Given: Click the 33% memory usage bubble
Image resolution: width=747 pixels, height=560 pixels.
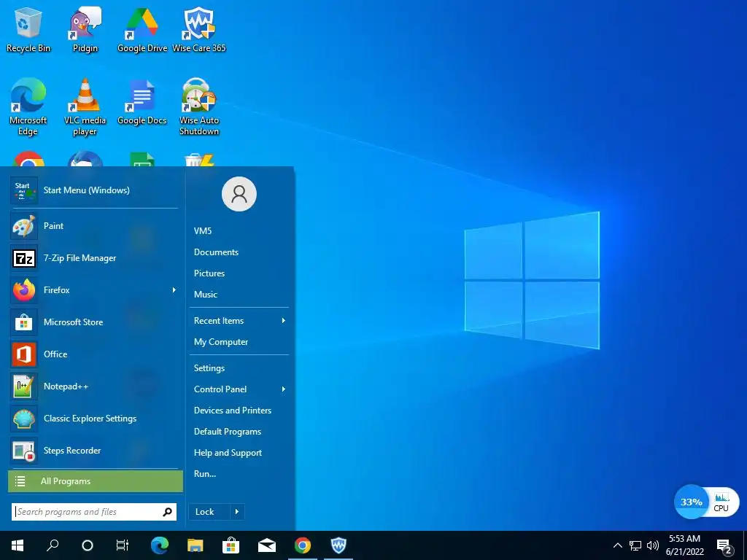Looking at the screenshot, I should (692, 502).
